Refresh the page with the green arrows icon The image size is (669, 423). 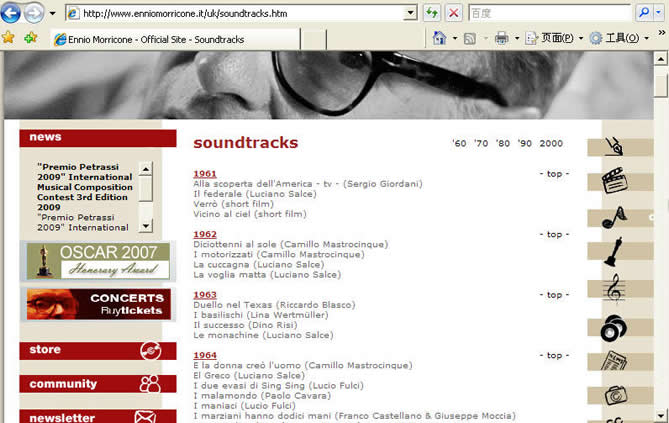(x=432, y=13)
